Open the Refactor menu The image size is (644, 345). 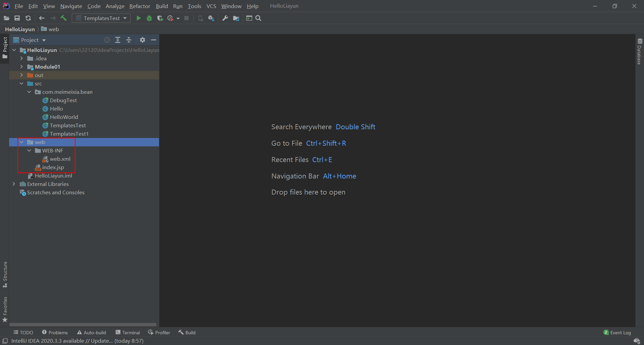(x=140, y=6)
